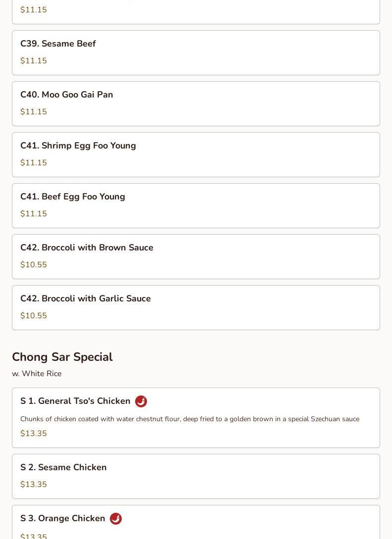Open S 1. General Tso's Chicken title

point(75,401)
